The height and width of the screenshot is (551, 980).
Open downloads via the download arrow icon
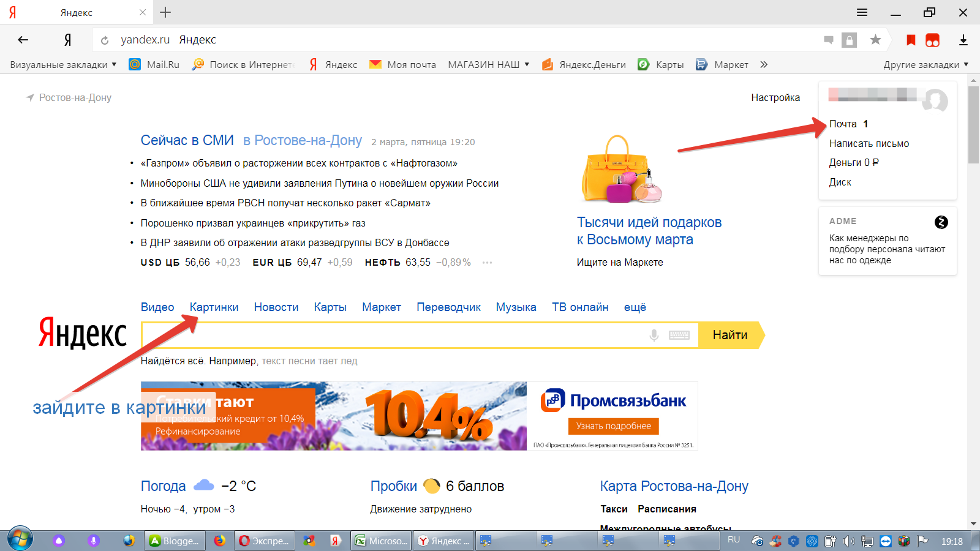point(963,40)
